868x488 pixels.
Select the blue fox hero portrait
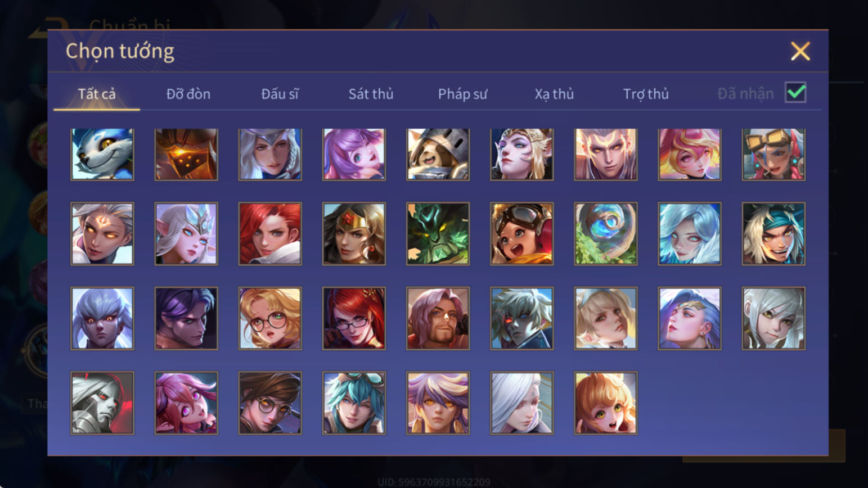(x=102, y=155)
